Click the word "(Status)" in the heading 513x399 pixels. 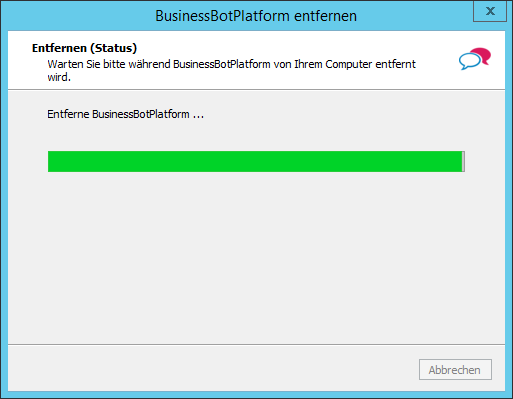[x=114, y=48]
